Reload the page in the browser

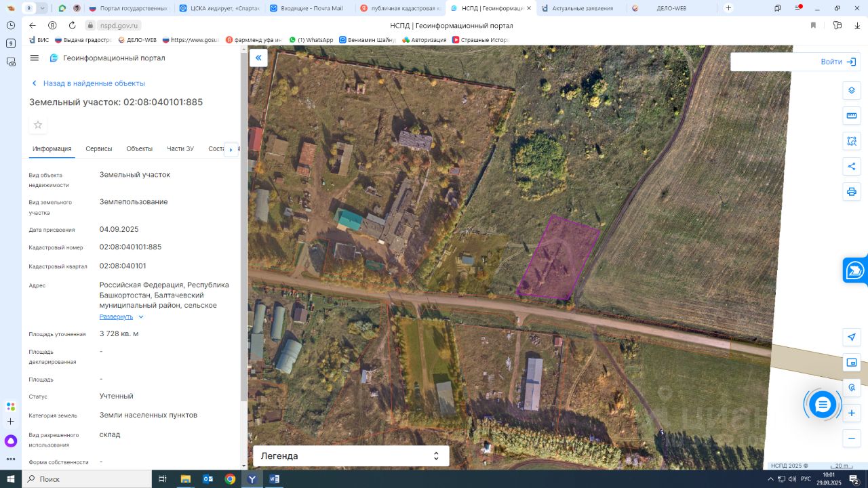pos(71,25)
